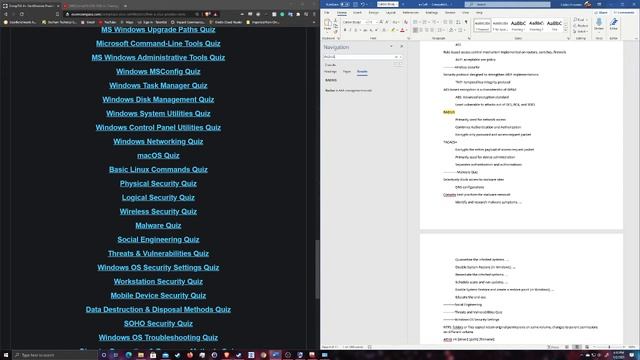Open the Select dropdown in Editing group

(580, 31)
